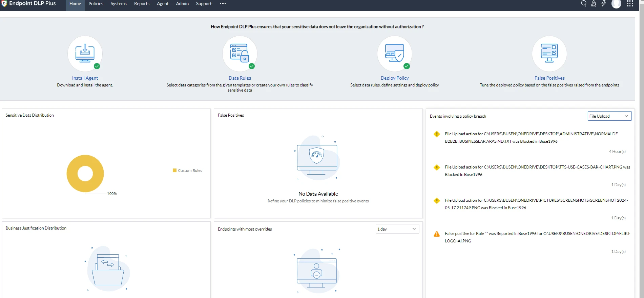Click the Endpoints overrides user monitor illustration
The height and width of the screenshot is (298, 644).
(x=317, y=271)
